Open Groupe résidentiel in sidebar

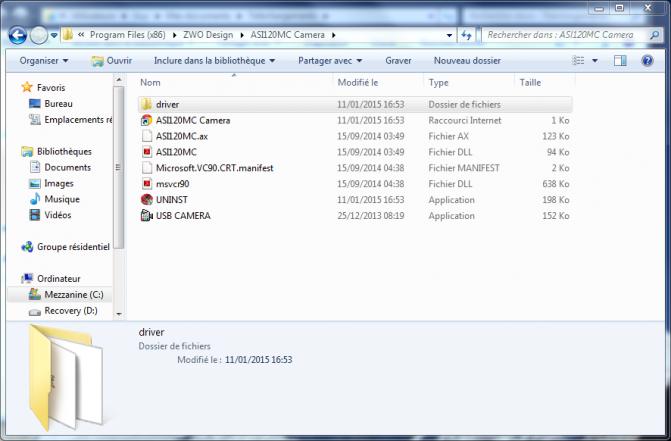[73, 247]
